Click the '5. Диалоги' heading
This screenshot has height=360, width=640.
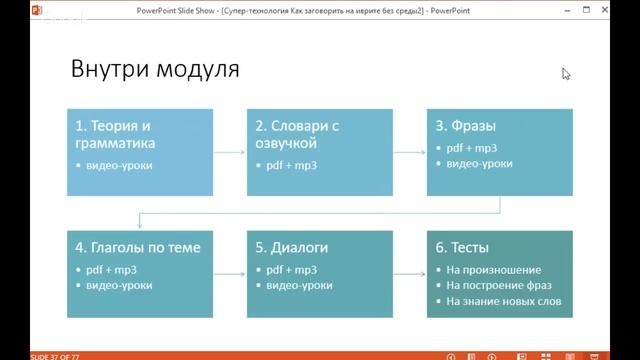291,247
